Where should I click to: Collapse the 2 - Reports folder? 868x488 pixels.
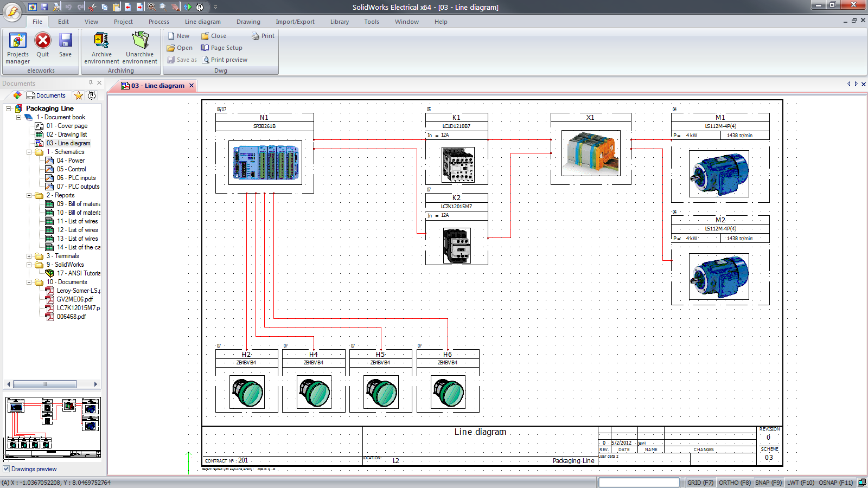[x=29, y=195]
